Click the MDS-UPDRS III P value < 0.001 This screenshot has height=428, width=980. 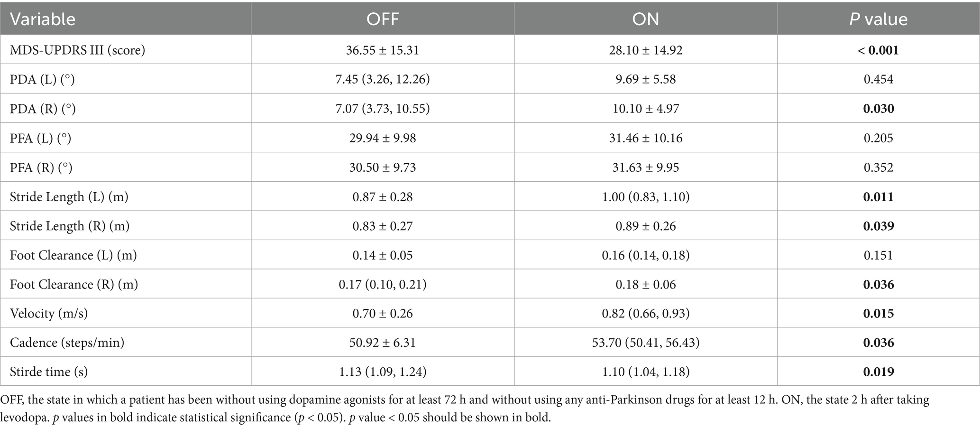tap(878, 50)
